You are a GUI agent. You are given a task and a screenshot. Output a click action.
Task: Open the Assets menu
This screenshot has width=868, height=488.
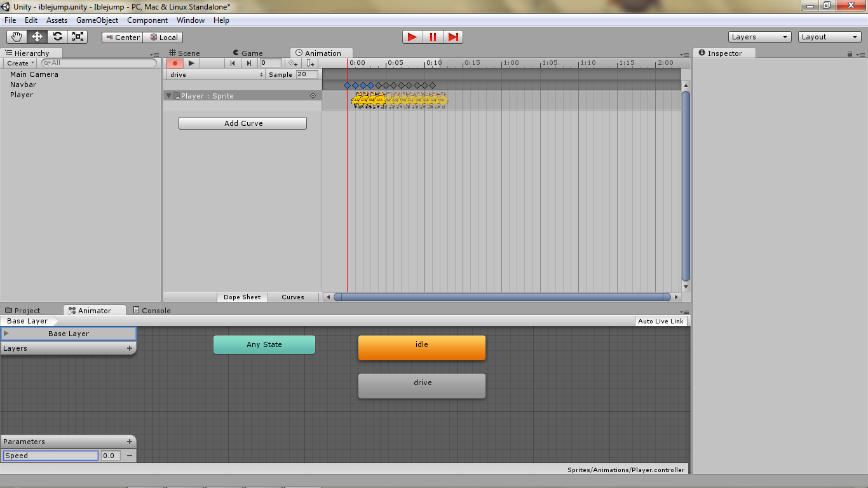[57, 20]
